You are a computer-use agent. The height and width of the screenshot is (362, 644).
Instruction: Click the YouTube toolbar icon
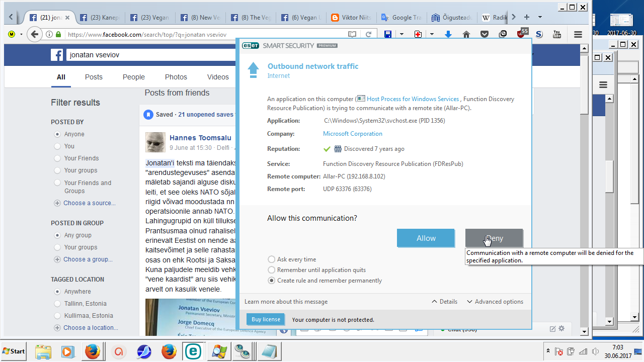[557, 34]
